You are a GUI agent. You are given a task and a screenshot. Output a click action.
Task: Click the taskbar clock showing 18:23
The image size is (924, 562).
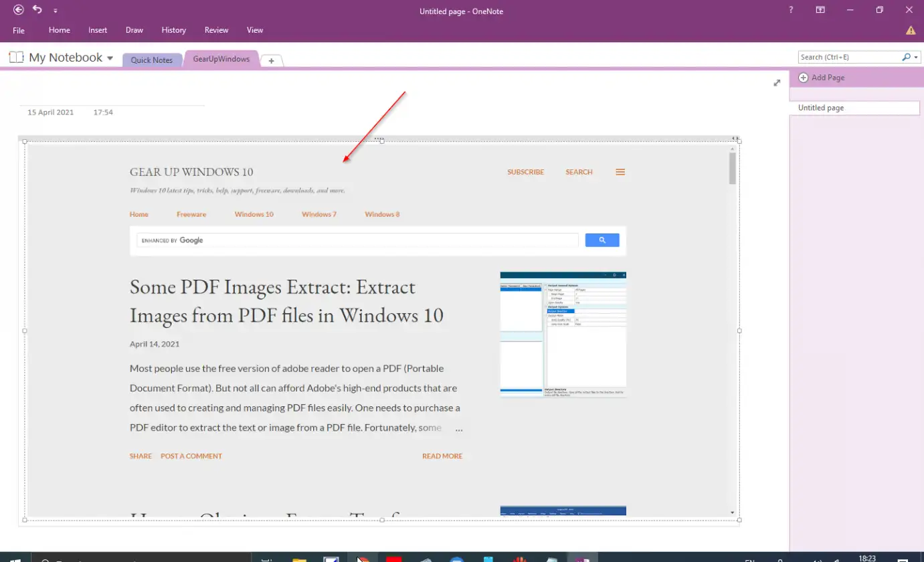pos(866,558)
